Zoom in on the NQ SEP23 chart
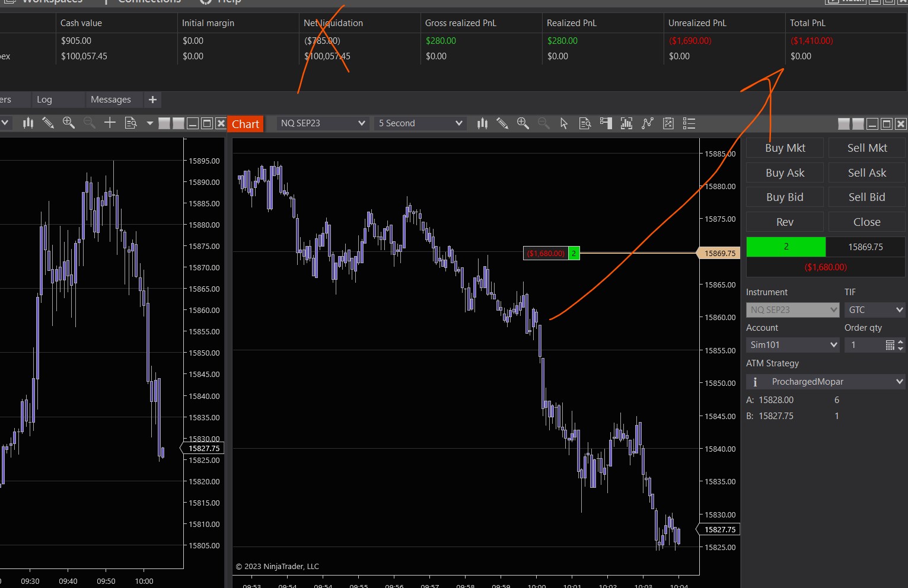Viewport: 908px width, 588px height. click(523, 123)
